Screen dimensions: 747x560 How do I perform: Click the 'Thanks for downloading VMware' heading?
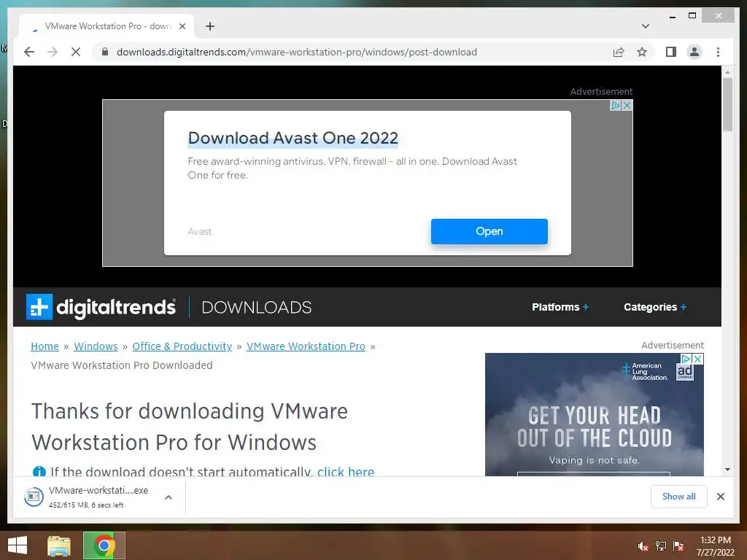click(190, 427)
